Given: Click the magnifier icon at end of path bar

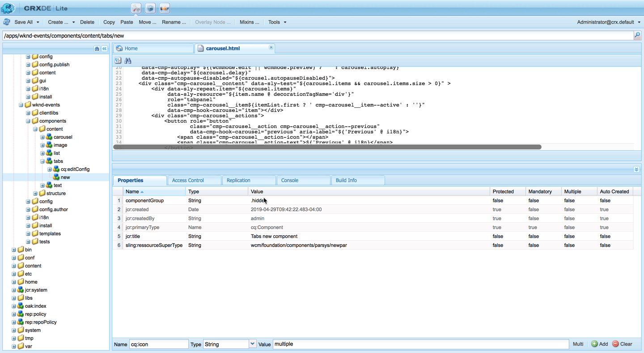Looking at the screenshot, I should [x=638, y=35].
